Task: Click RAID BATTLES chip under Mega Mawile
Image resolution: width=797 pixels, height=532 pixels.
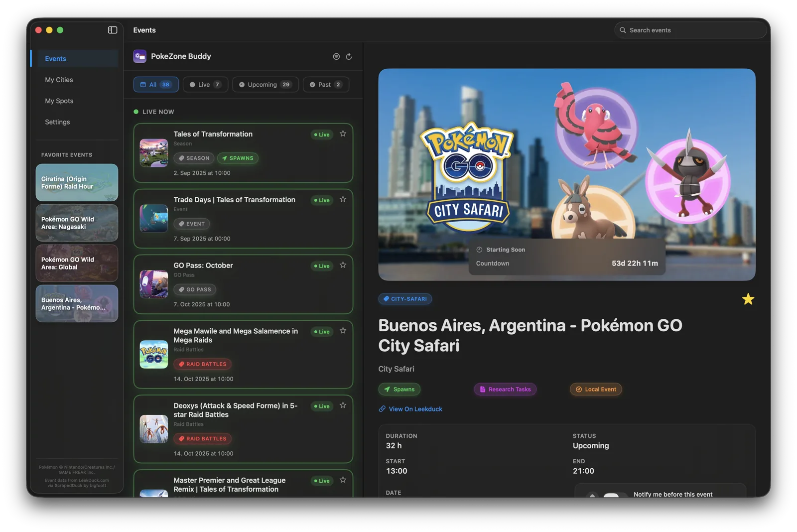Action: click(x=202, y=364)
